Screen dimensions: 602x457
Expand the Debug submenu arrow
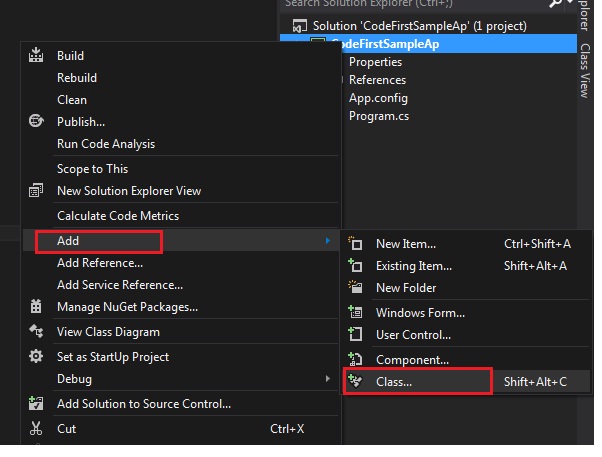[327, 379]
